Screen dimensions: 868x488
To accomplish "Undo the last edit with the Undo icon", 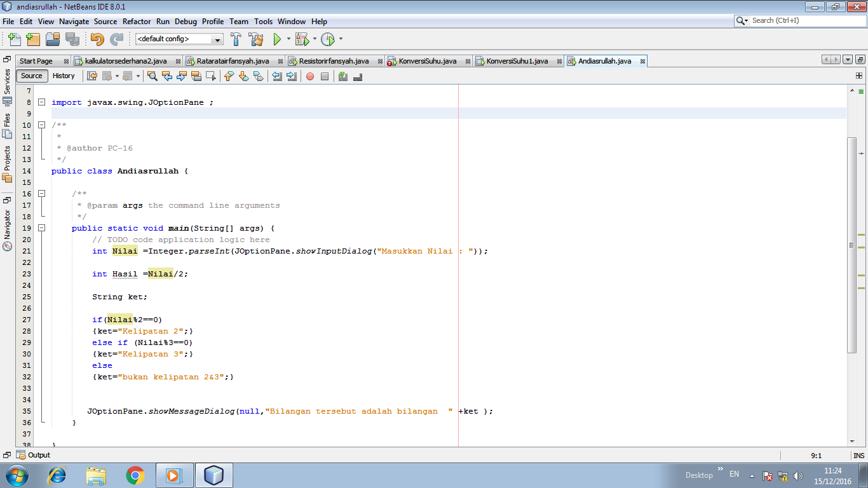I will click(x=97, y=39).
